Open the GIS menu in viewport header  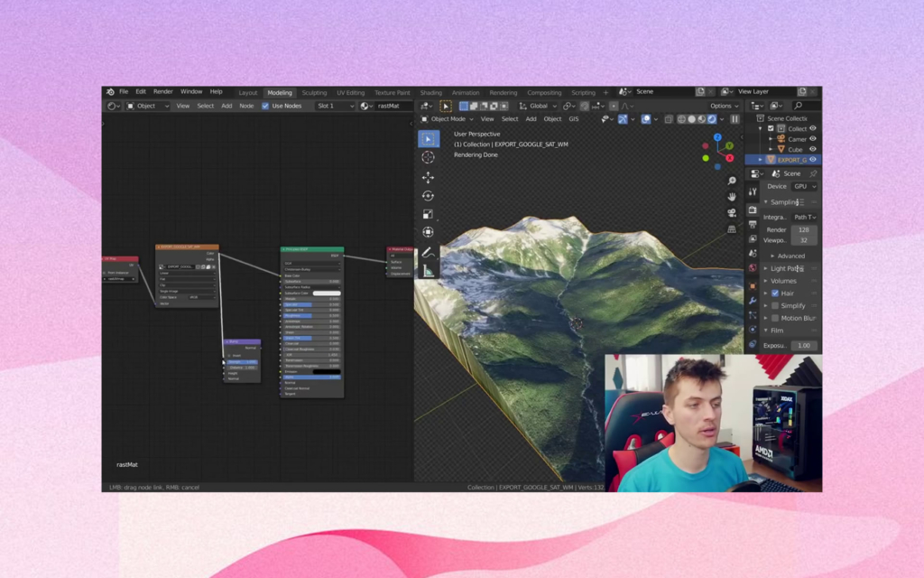point(574,119)
